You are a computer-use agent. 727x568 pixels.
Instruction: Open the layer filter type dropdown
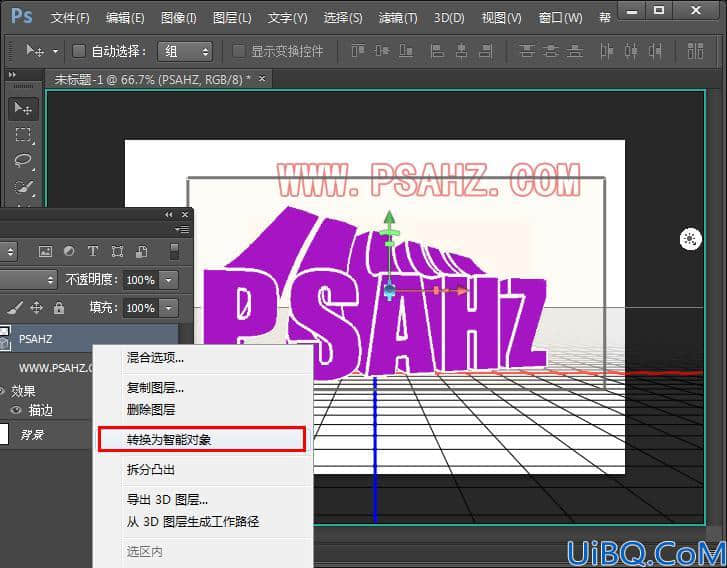point(8,252)
